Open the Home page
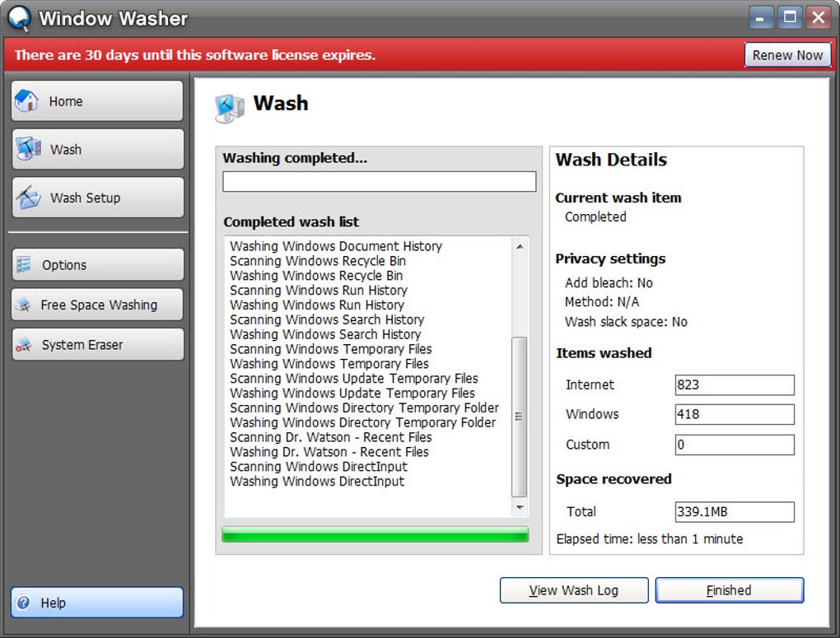The height and width of the screenshot is (638, 840). [x=97, y=100]
